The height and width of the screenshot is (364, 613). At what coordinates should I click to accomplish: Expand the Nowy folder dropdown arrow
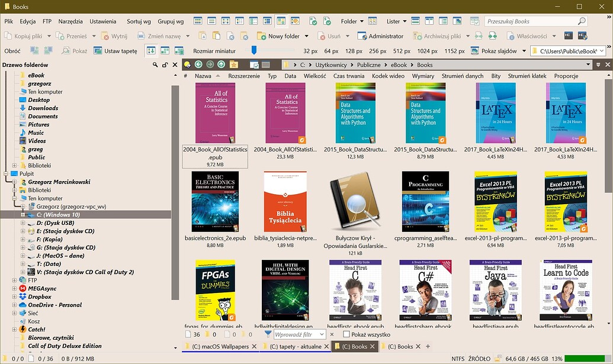[307, 36]
